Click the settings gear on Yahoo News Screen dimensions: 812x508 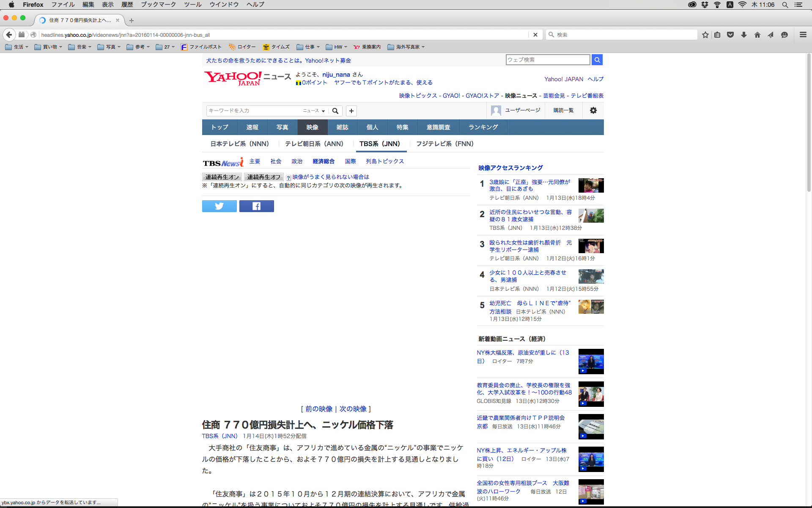pos(593,110)
